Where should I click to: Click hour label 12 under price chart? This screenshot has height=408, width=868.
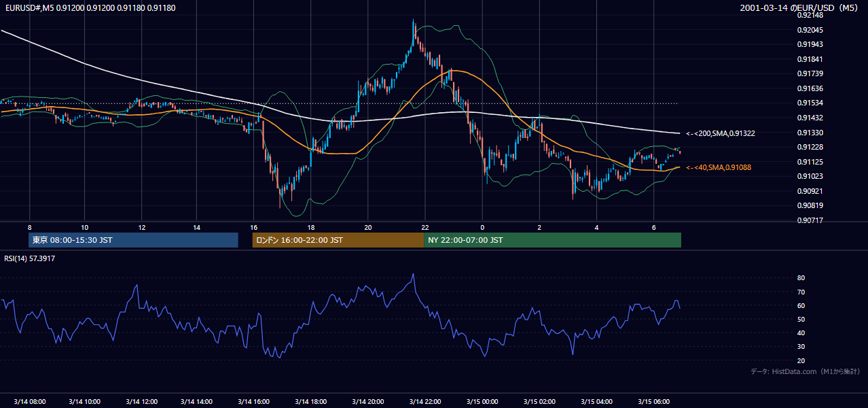(141, 227)
